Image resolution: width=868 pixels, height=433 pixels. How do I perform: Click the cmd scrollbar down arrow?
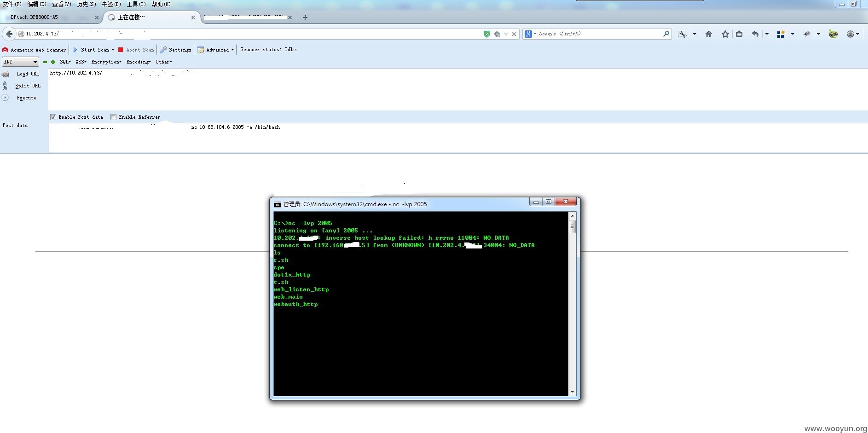pyautogui.click(x=573, y=392)
